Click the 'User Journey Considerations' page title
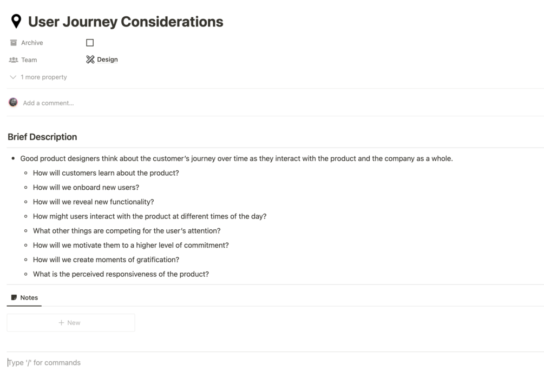 126,22
